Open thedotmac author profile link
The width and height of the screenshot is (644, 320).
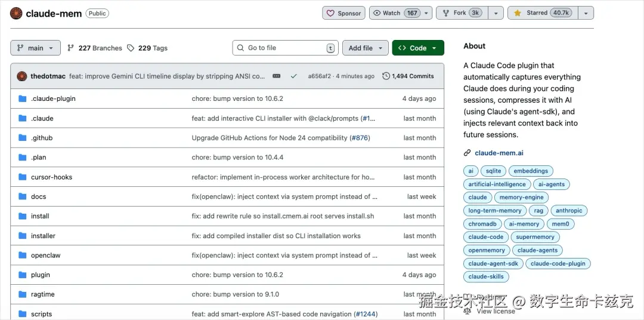(x=48, y=76)
